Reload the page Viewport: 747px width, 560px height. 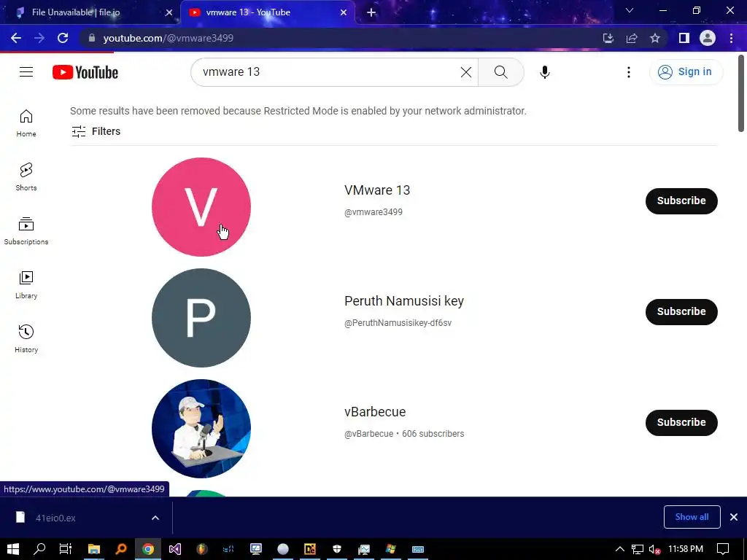tap(63, 38)
